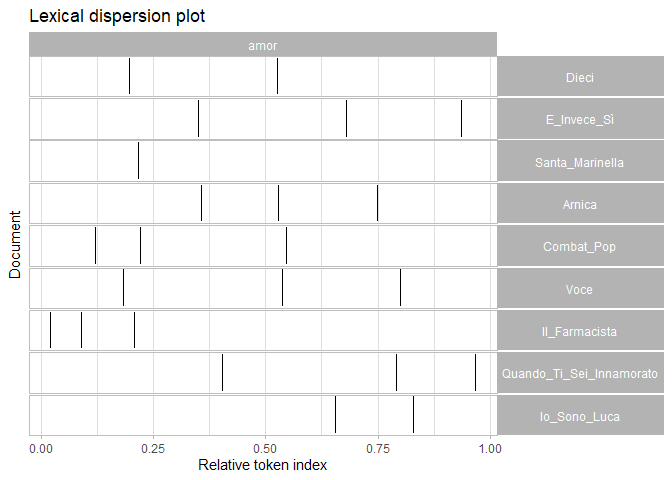Image resolution: width=672 pixels, height=480 pixels.
Task: Click the Dieci document strip label
Action: pyautogui.click(x=580, y=77)
